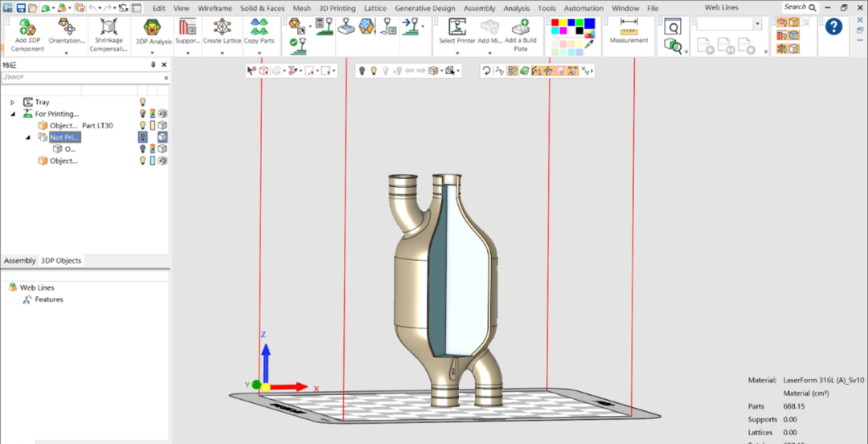Image resolution: width=868 pixels, height=444 pixels.
Task: Pick a color with the eyedropper tool
Action: pyautogui.click(x=589, y=43)
